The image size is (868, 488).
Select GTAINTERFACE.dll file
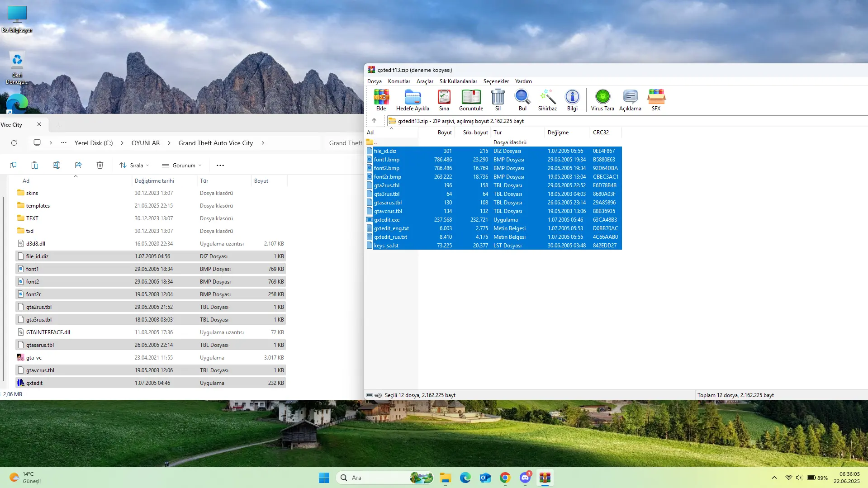[150, 332]
